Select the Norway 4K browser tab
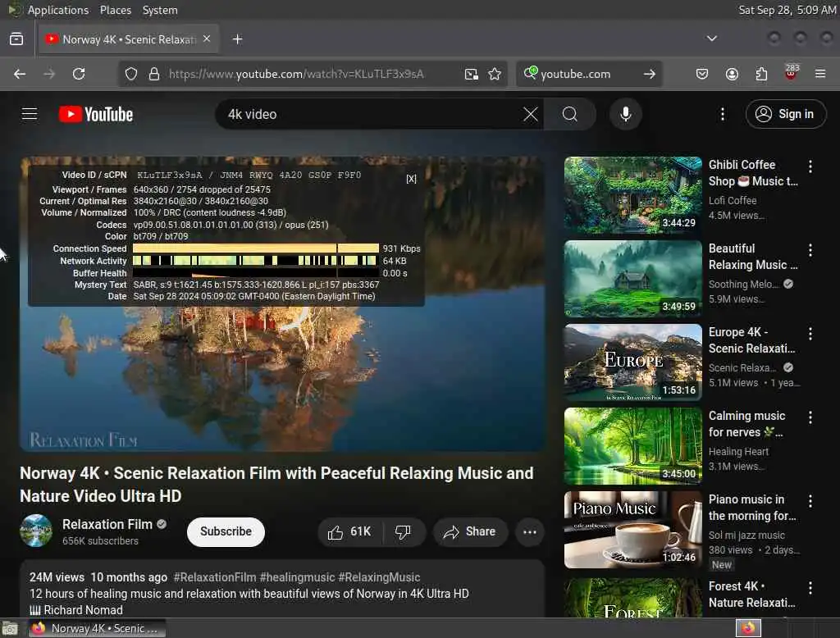840x638 pixels. coord(129,39)
